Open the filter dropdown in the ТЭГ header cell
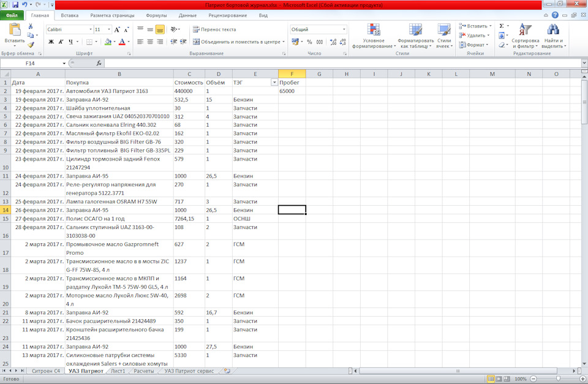 (274, 83)
